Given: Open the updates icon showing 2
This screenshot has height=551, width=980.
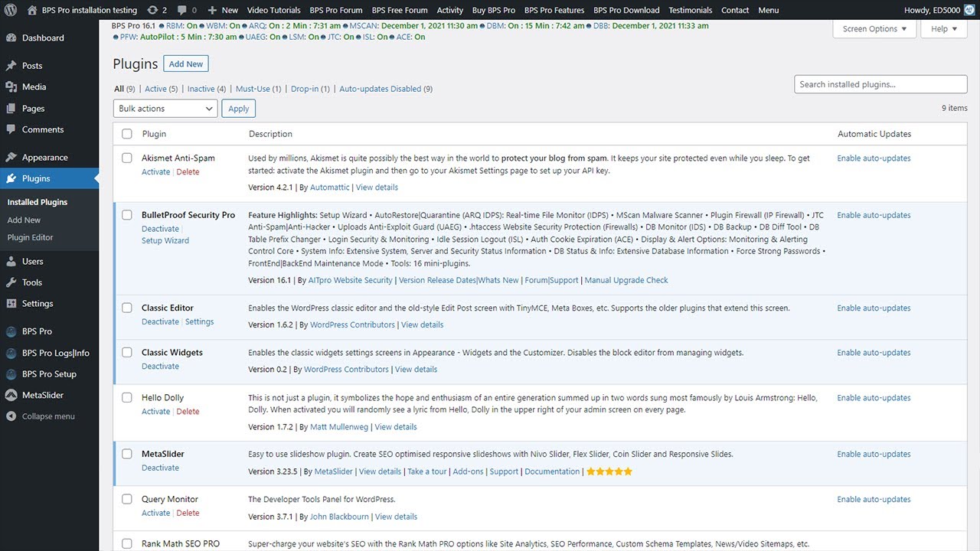Looking at the screenshot, I should [152, 10].
